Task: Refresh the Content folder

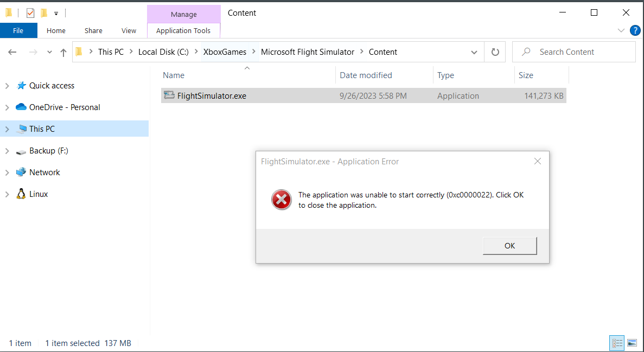Action: click(x=495, y=52)
